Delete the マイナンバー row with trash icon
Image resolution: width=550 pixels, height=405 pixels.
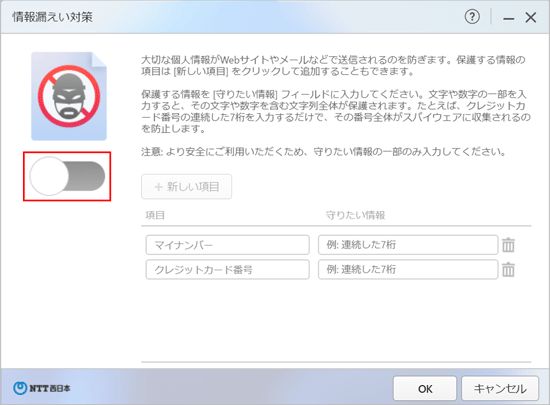[508, 245]
